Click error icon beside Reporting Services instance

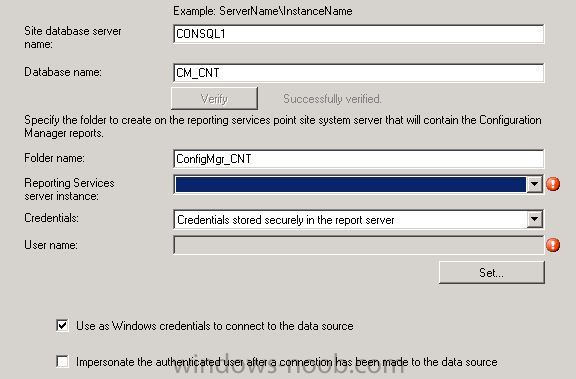553,184
